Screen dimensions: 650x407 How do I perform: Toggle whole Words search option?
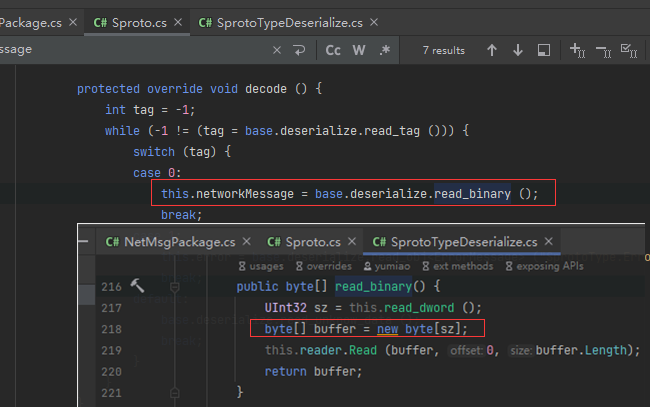coord(358,50)
